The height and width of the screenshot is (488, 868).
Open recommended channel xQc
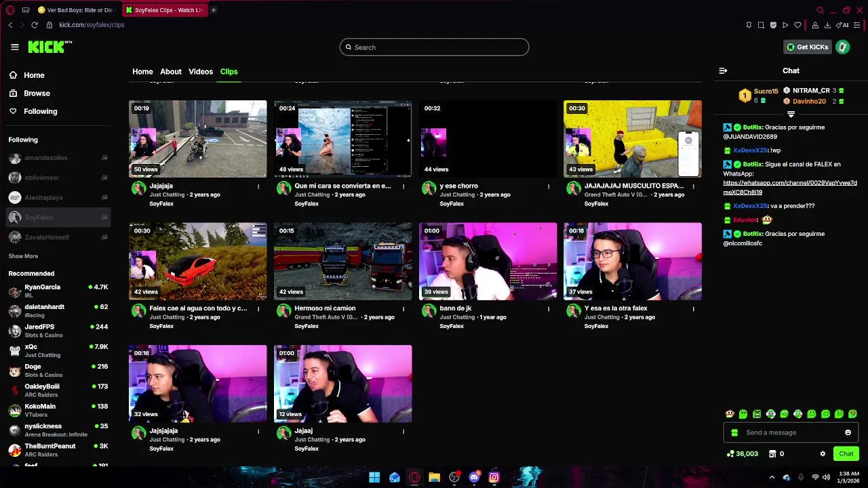click(x=58, y=350)
